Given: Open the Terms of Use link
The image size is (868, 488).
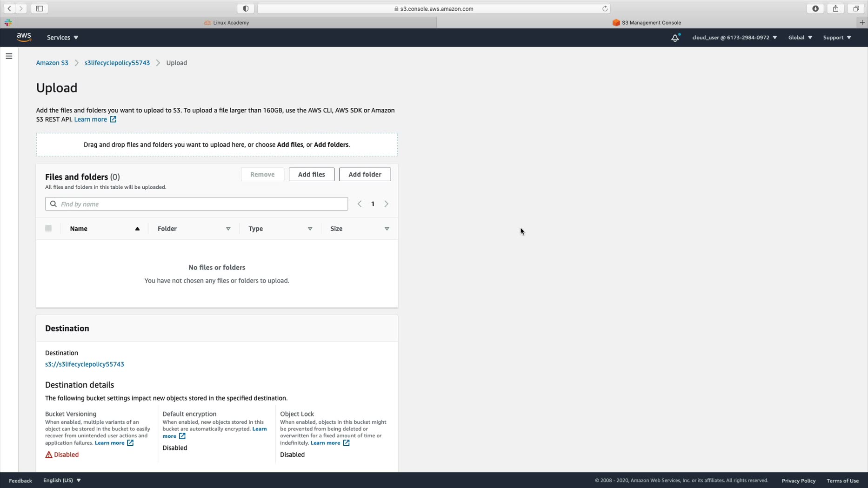Looking at the screenshot, I should coord(842,481).
